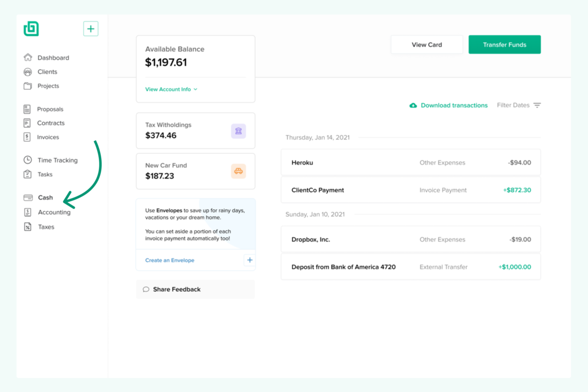
Task: Click the cloud download icon
Action: pos(413,105)
